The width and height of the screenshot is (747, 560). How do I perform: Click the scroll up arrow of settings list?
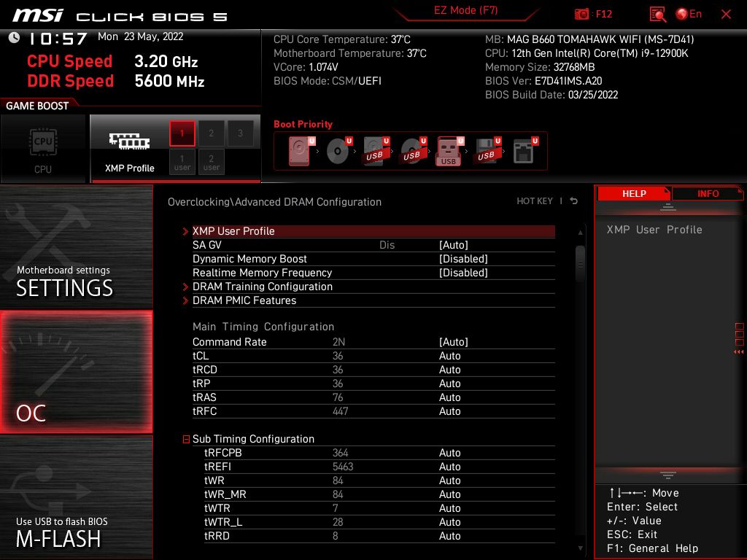coord(580,233)
